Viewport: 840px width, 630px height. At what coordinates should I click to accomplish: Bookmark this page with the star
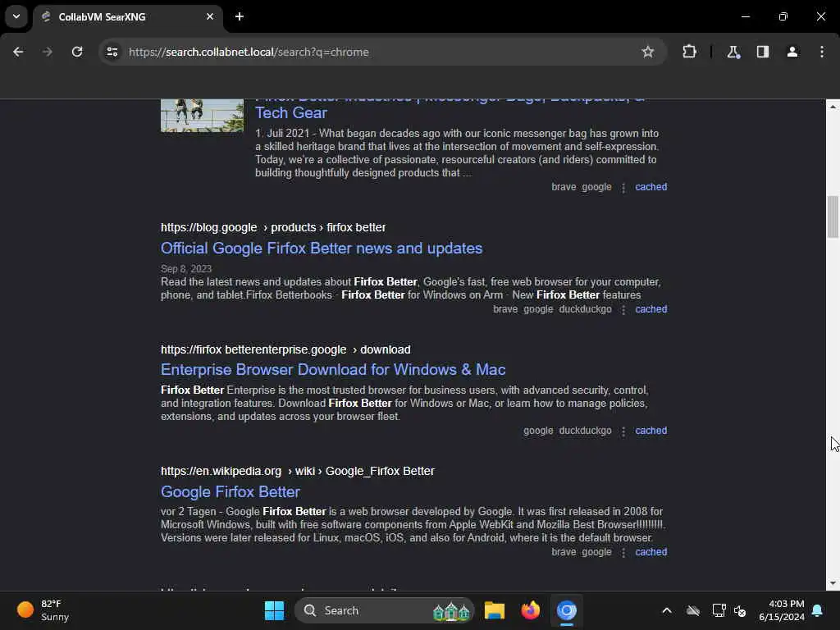(648, 52)
